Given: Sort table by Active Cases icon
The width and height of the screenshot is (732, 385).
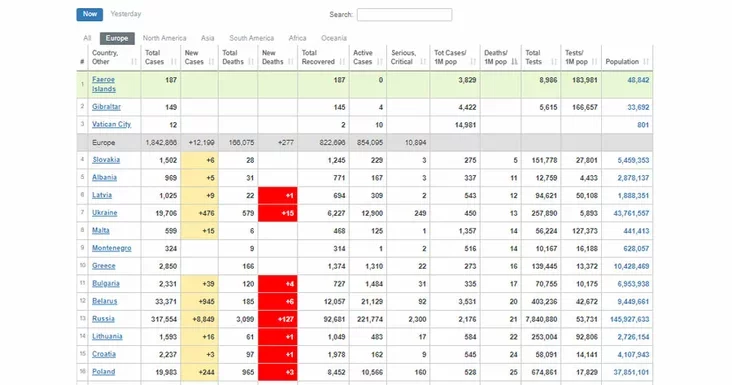Looking at the screenshot, I should (380, 62).
